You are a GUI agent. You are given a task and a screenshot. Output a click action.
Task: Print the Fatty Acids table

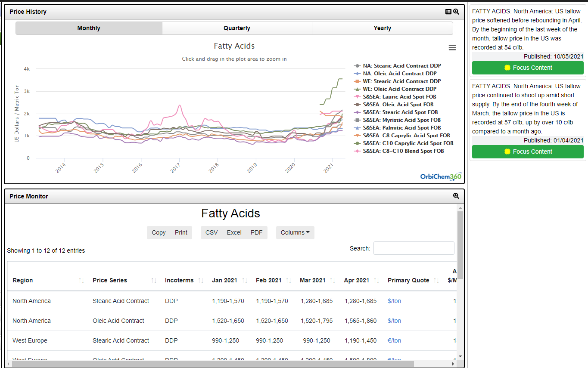tap(181, 232)
